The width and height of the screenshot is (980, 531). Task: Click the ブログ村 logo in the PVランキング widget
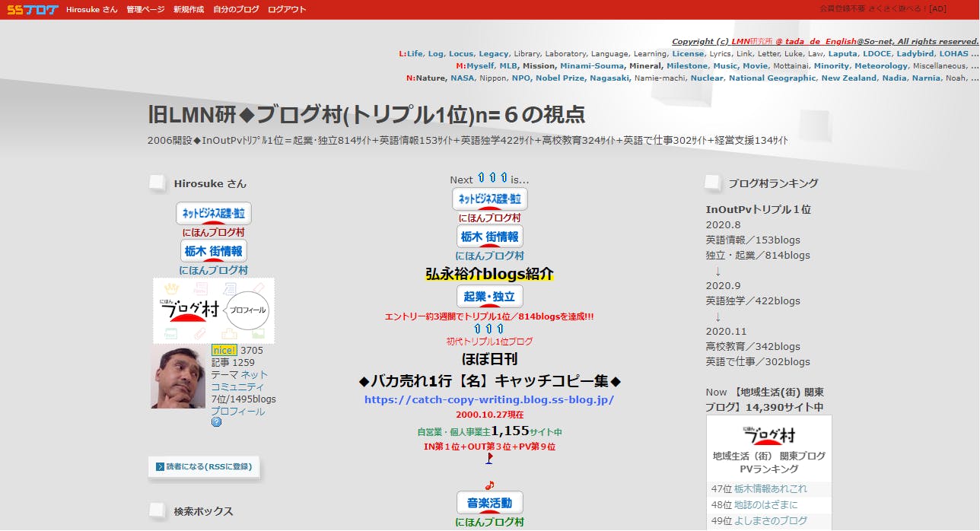(768, 434)
